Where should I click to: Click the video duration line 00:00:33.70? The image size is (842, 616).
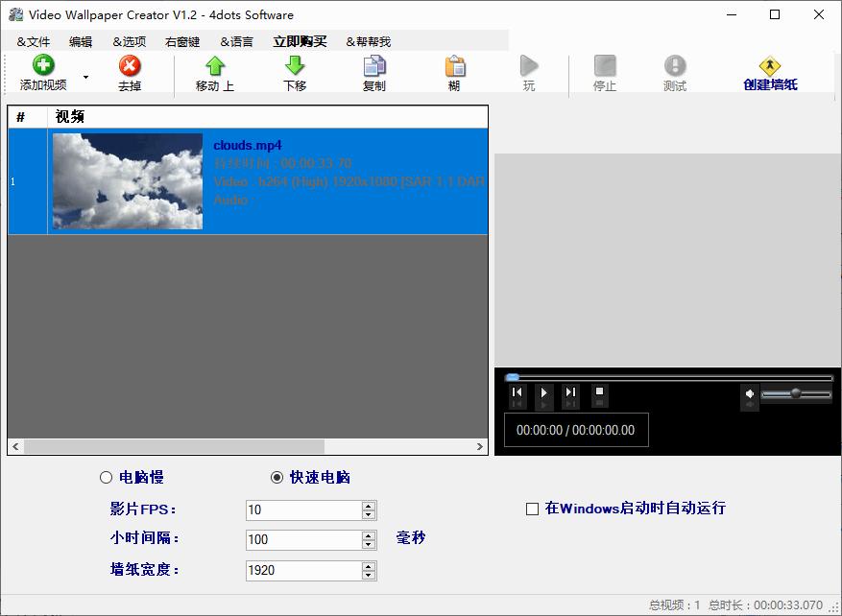pyautogui.click(x=282, y=163)
